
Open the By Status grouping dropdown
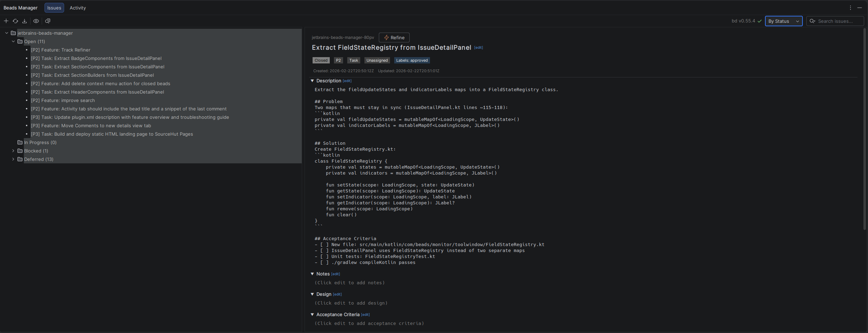coord(783,21)
